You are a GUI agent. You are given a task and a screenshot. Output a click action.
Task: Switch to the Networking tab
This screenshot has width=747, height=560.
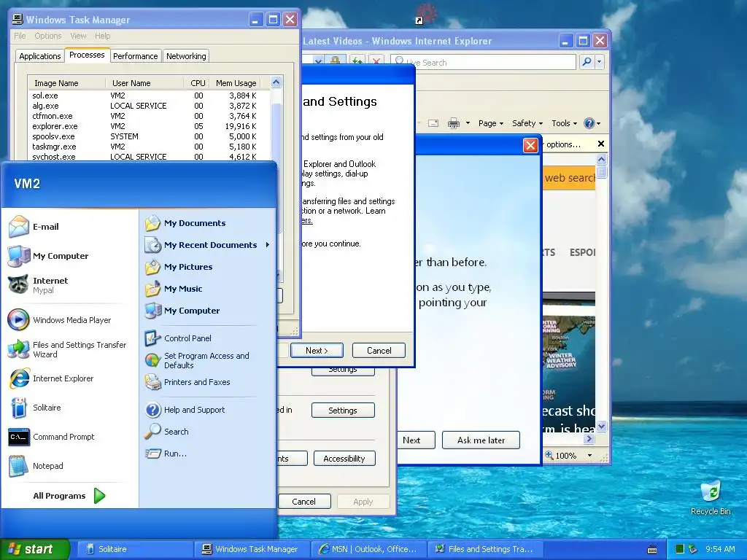(186, 55)
